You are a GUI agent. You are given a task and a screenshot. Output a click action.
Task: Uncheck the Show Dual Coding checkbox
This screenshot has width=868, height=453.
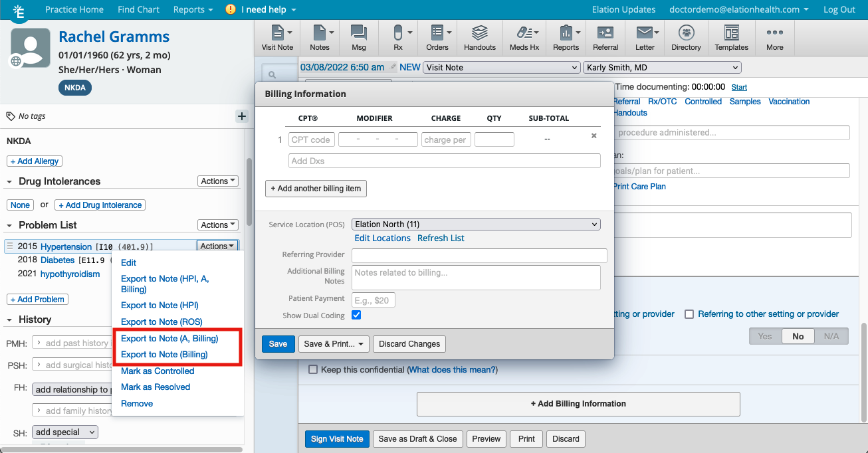click(356, 315)
